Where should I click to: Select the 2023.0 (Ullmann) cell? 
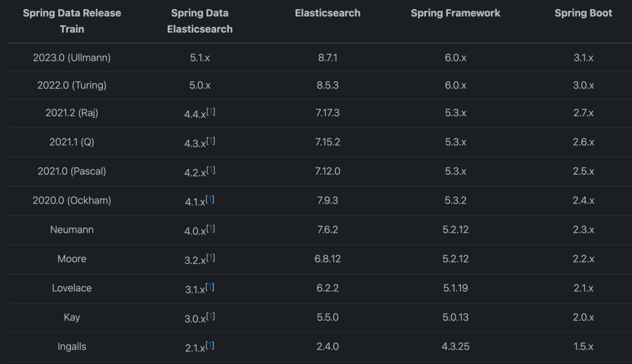pos(72,58)
